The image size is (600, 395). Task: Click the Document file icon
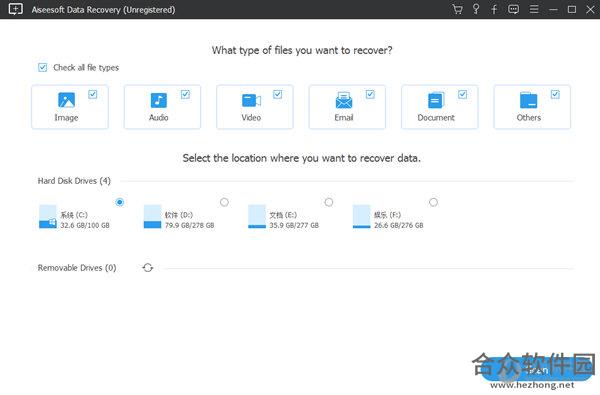(x=436, y=100)
